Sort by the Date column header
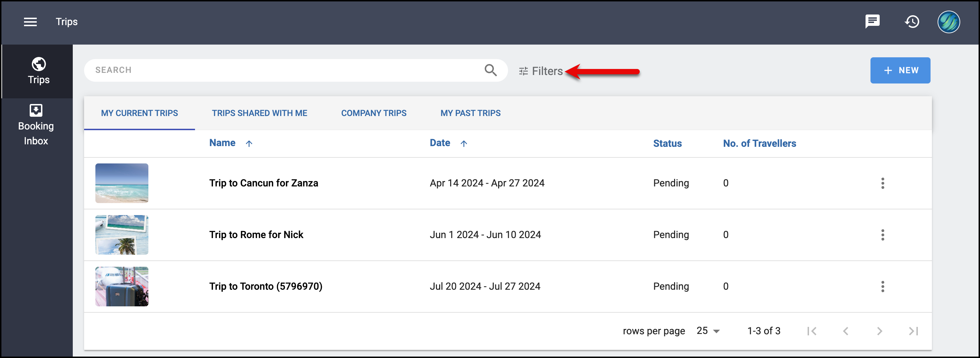 click(439, 143)
